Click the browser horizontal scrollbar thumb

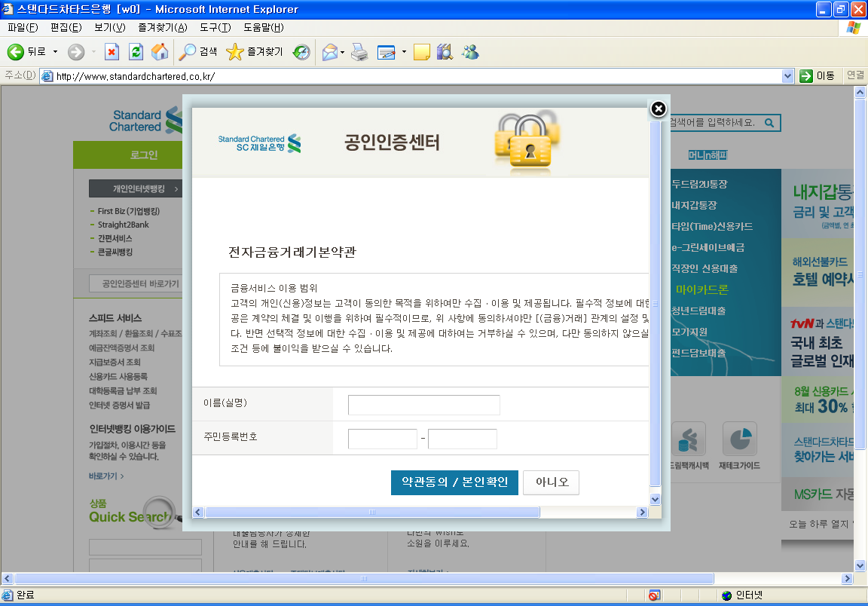(x=364, y=579)
